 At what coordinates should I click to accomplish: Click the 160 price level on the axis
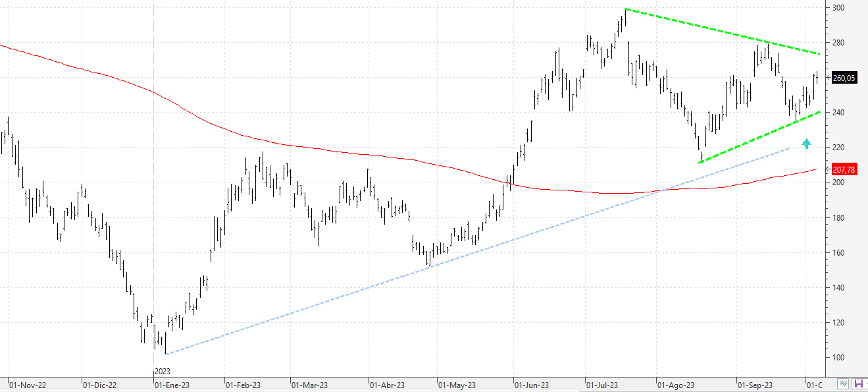(839, 253)
